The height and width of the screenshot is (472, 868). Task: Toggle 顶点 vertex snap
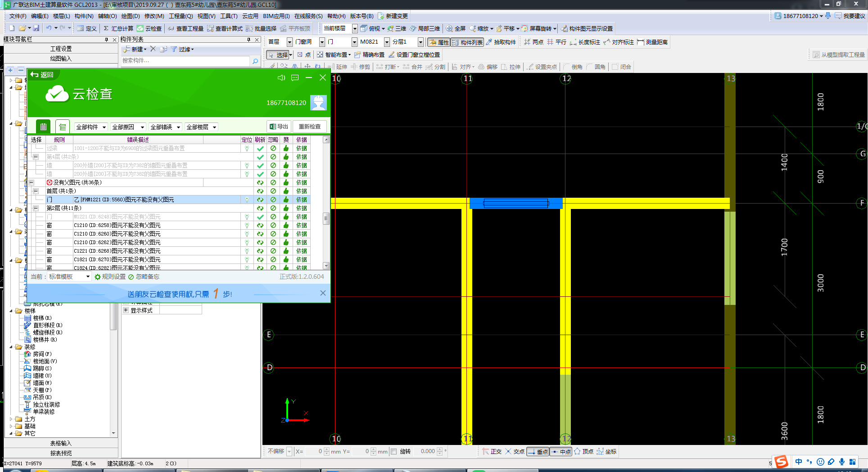[x=583, y=451]
